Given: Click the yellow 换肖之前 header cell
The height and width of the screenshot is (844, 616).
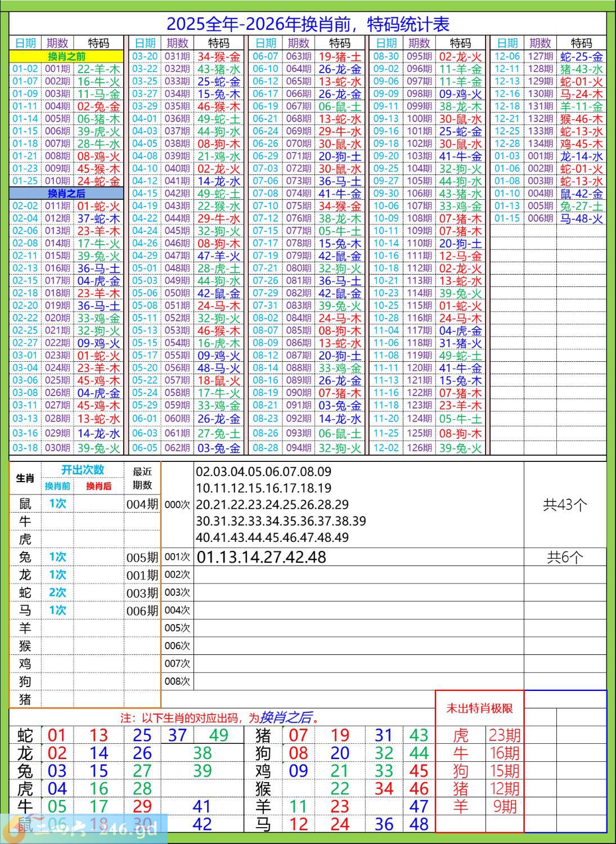Looking at the screenshot, I should click(66, 56).
